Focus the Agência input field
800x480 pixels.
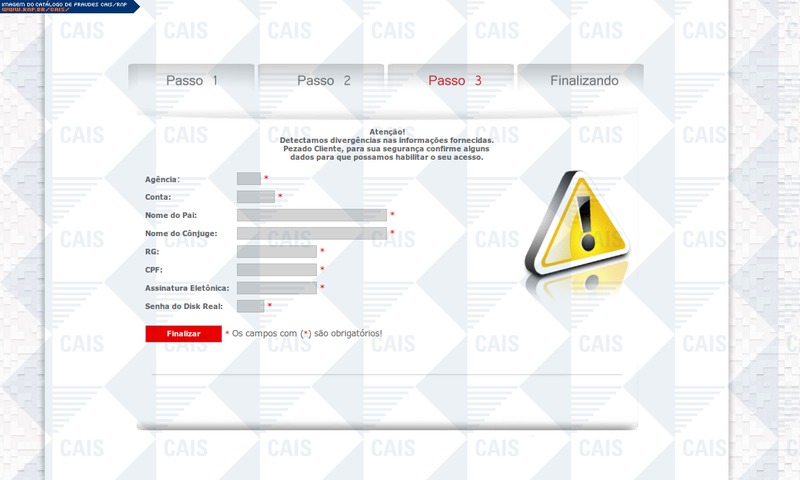(x=249, y=179)
